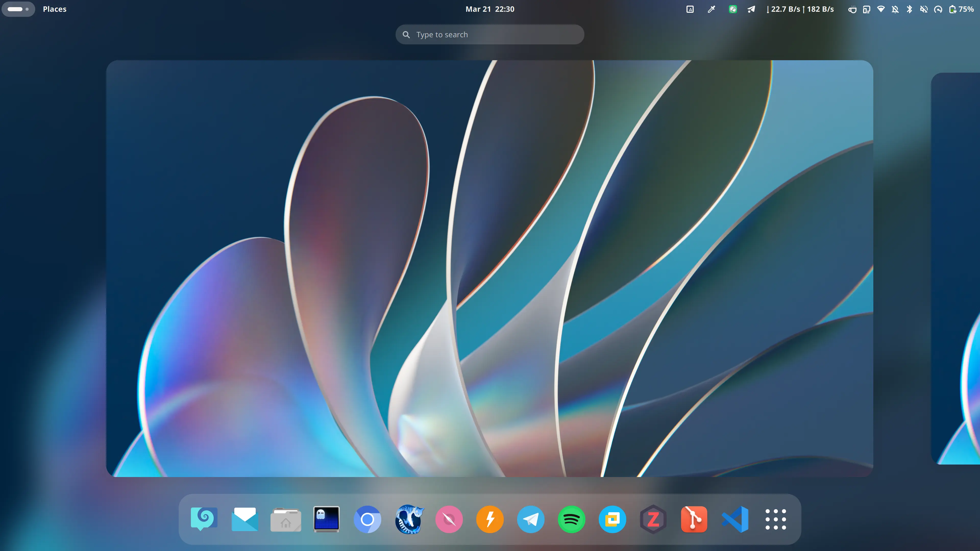Open Telegram from the dock

(531, 519)
